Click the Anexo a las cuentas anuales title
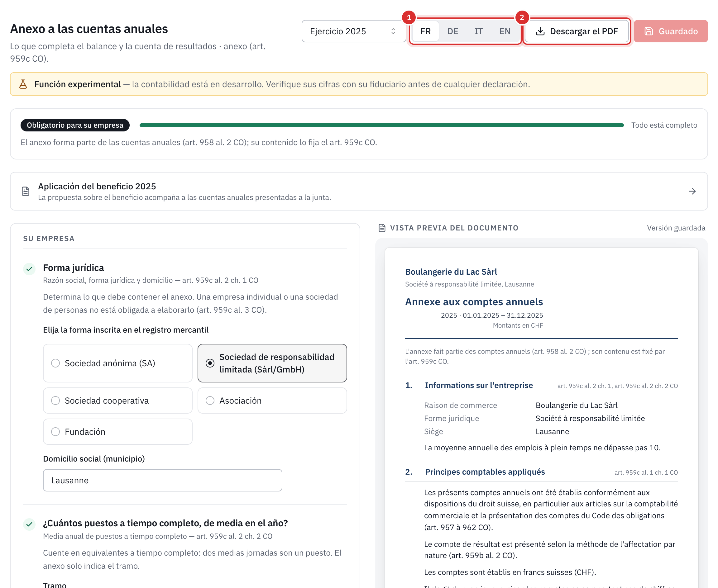This screenshot has height=588, width=718. pyautogui.click(x=89, y=29)
